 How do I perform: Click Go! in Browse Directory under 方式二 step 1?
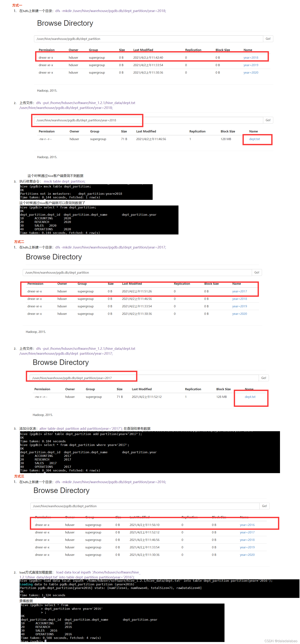(x=257, y=273)
